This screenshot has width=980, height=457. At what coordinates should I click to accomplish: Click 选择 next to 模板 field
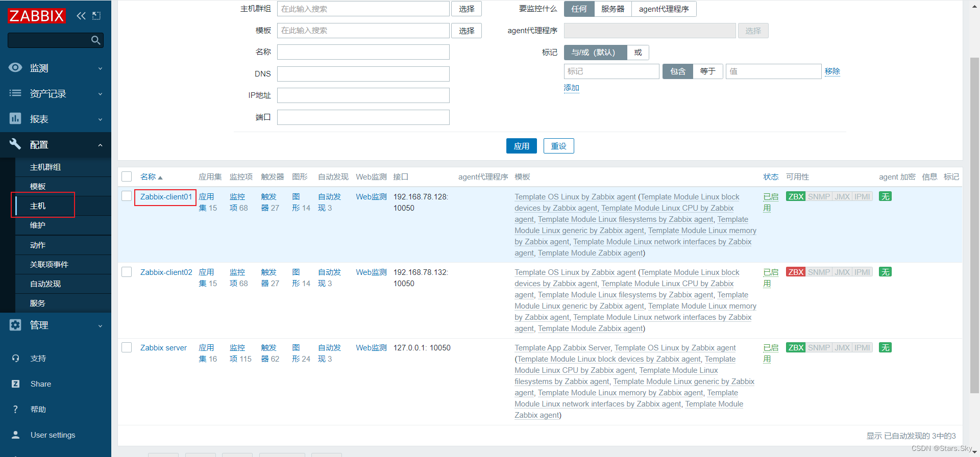click(467, 31)
